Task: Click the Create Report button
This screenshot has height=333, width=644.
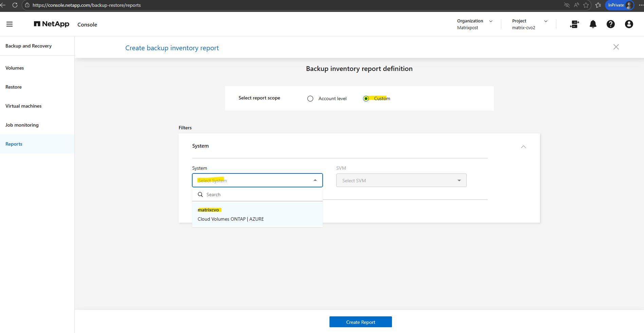Action: (x=360, y=322)
